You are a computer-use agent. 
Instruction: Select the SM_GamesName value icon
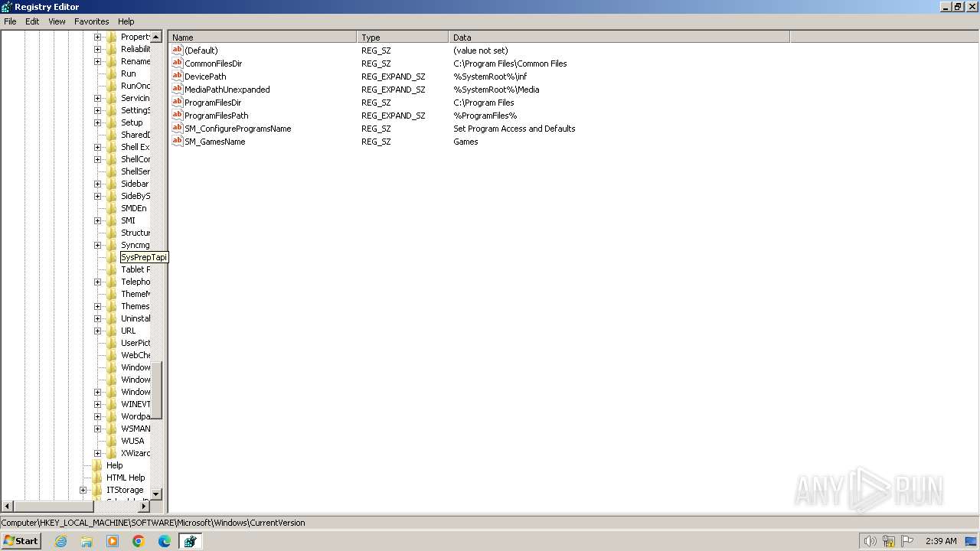coord(178,142)
